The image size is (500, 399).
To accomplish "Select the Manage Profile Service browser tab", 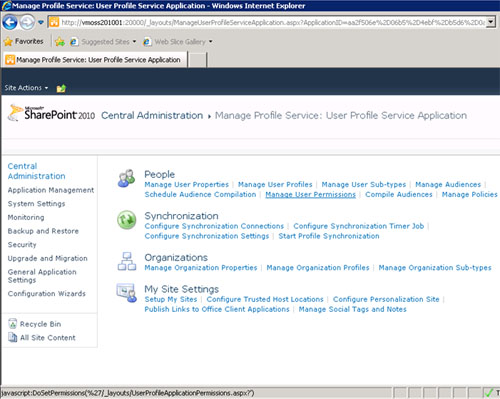I will [x=94, y=60].
